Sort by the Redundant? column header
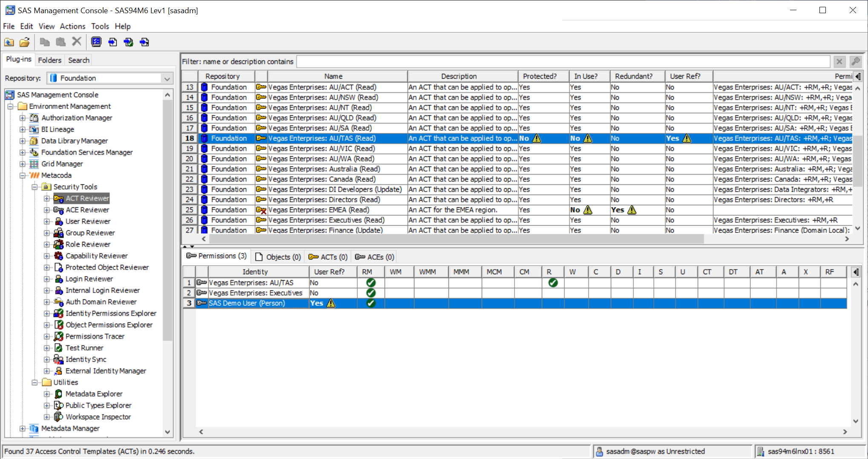 tap(638, 76)
